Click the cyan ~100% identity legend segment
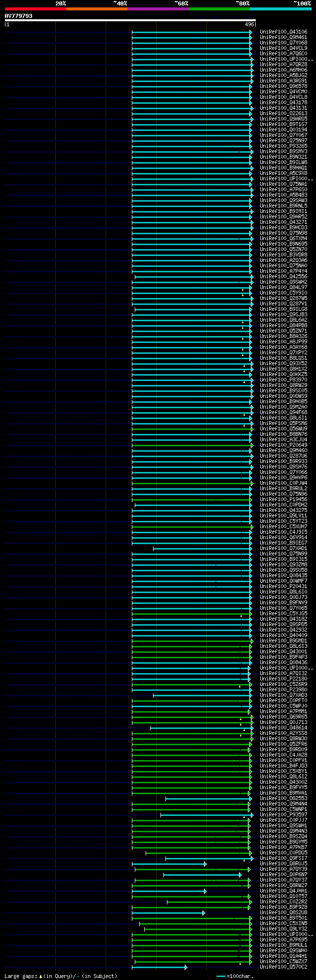 tap(280, 9)
